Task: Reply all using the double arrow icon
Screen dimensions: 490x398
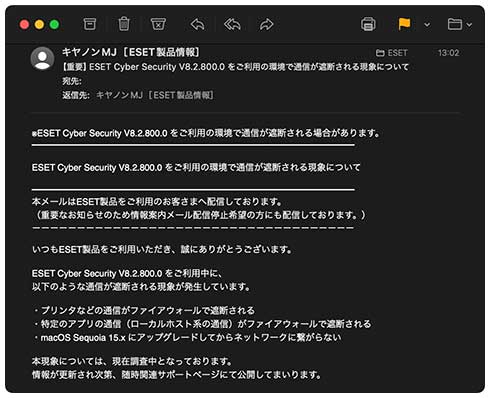Action: tap(232, 24)
